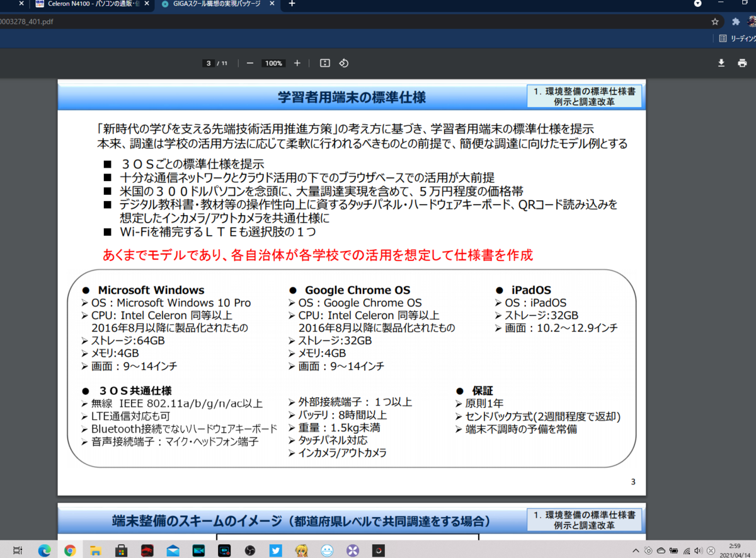Click the text 原則1年
Screen dimensions: 756x558
click(x=484, y=404)
